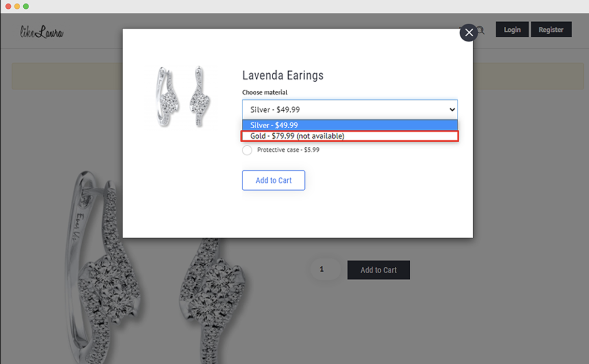
Task: Click the dropdown chevron arrow of material selector
Action: pos(452,109)
